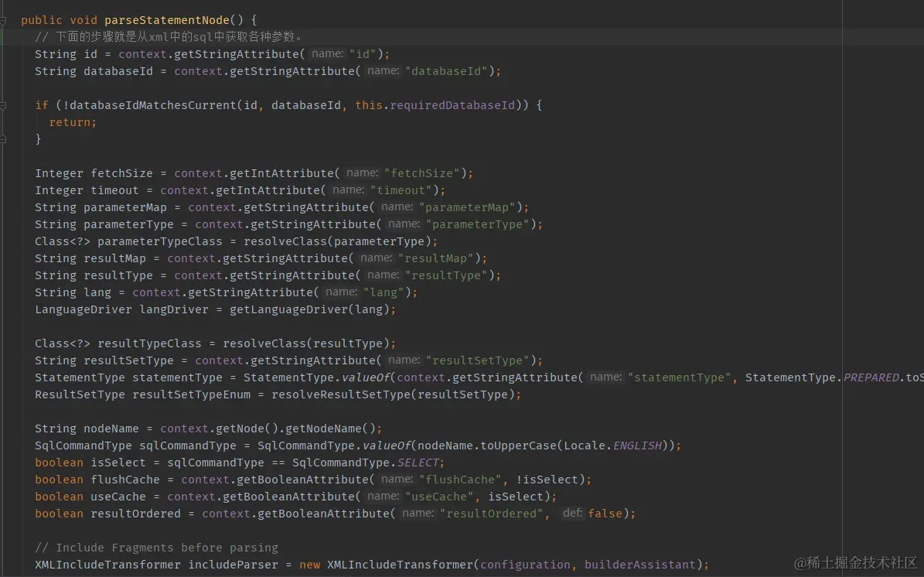Click the resultSetTypeEnum variable name
Screen dimensions: 924x577
(x=191, y=394)
